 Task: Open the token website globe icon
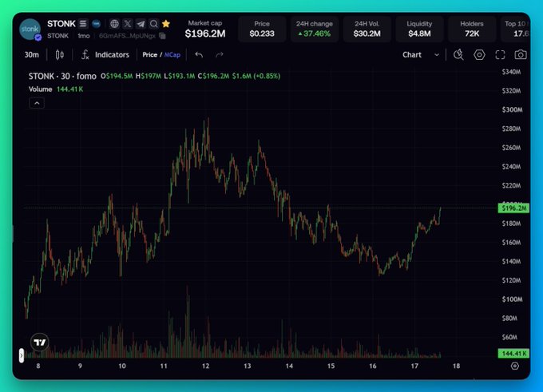114,23
